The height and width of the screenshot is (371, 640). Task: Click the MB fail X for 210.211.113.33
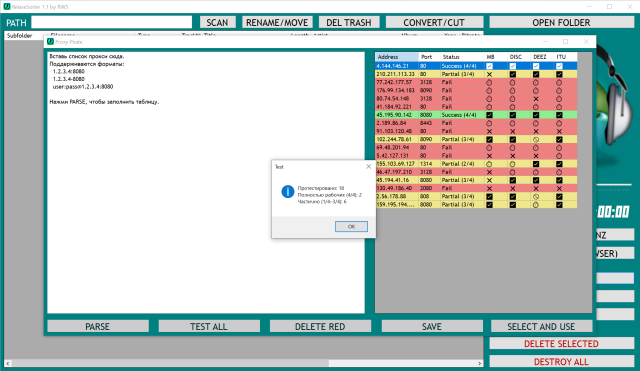tap(489, 74)
